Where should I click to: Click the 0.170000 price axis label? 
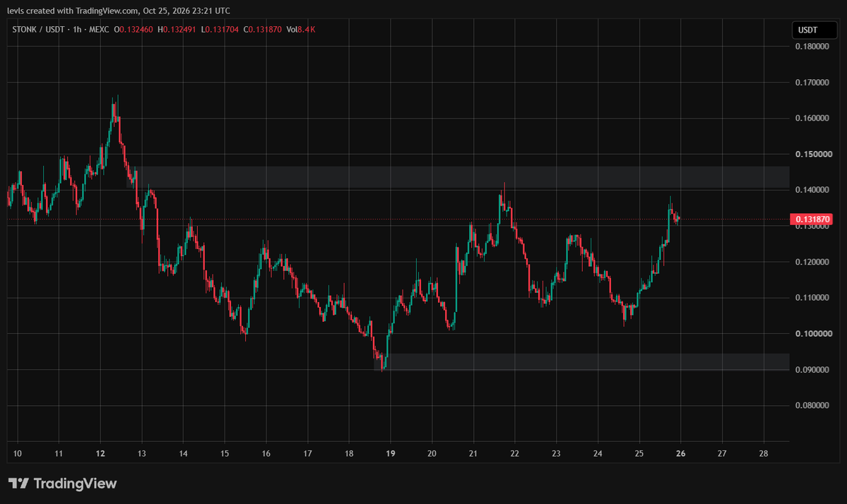point(812,83)
